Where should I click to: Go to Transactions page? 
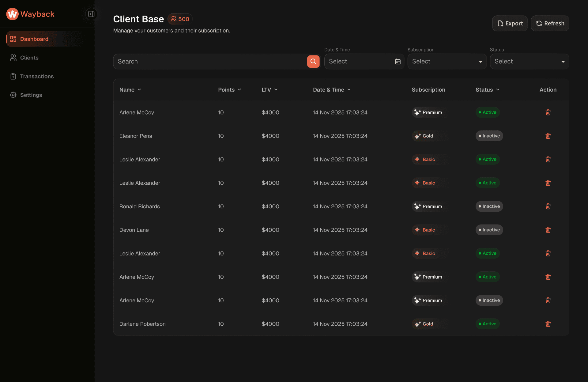pos(37,77)
